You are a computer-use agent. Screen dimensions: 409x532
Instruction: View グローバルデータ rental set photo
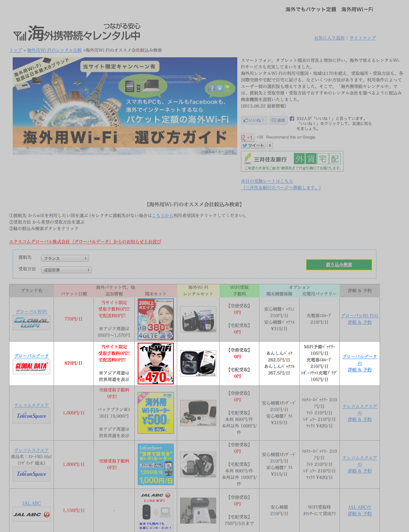pos(198,363)
